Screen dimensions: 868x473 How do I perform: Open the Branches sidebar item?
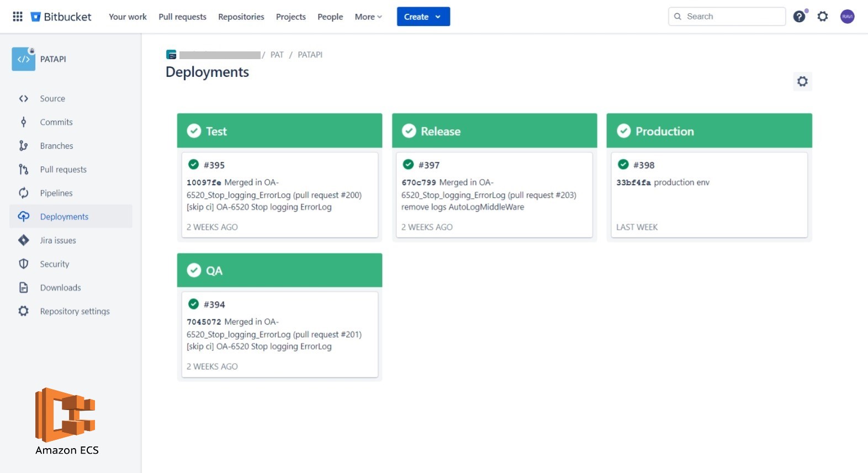point(56,146)
